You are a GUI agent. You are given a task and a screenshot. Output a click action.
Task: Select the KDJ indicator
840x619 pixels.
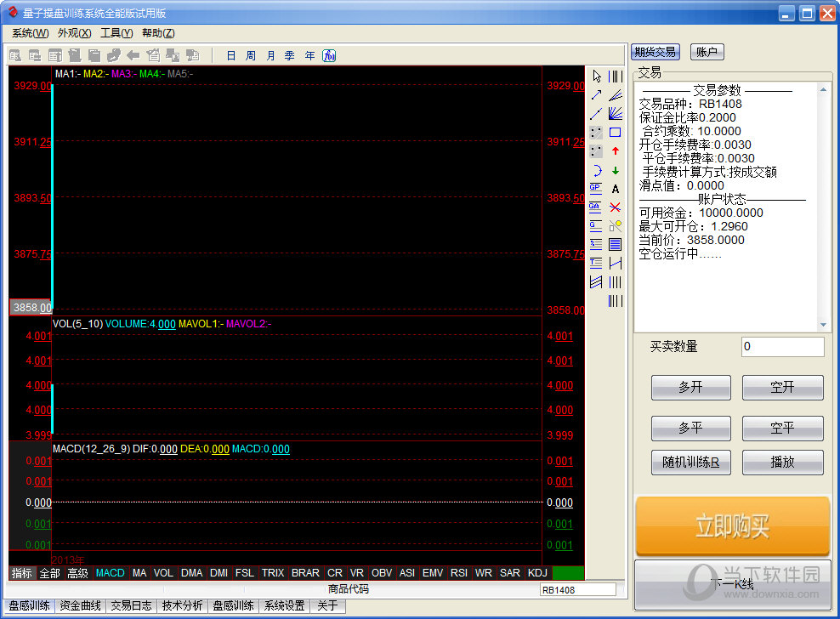(537, 573)
